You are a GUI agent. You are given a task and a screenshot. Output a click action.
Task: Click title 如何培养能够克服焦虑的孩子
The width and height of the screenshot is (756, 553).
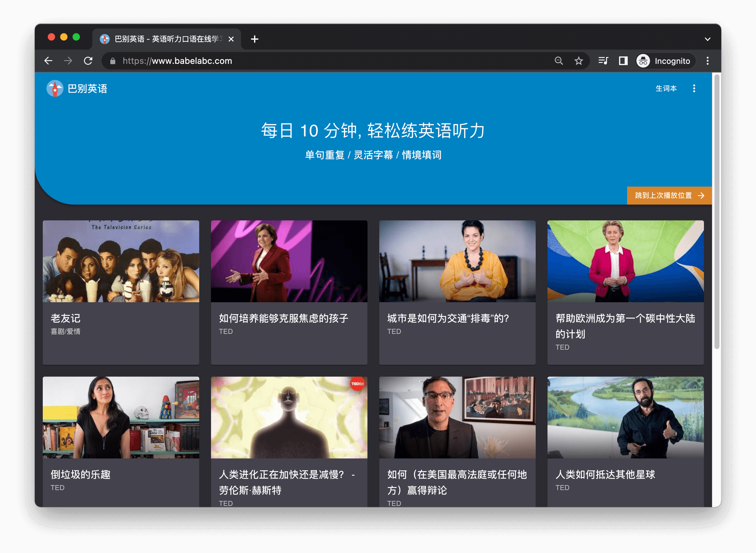pos(283,318)
